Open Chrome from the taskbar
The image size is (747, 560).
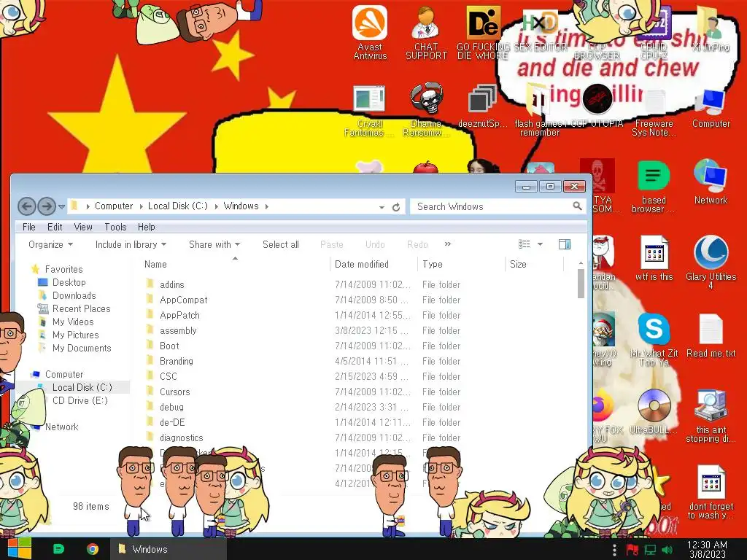coord(93,549)
